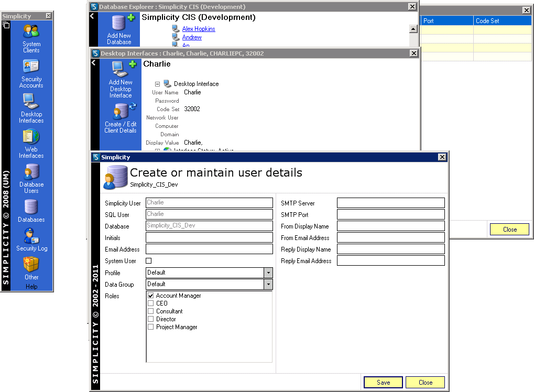Close the Database Explorer window
The width and height of the screenshot is (534, 392).
[412, 6]
